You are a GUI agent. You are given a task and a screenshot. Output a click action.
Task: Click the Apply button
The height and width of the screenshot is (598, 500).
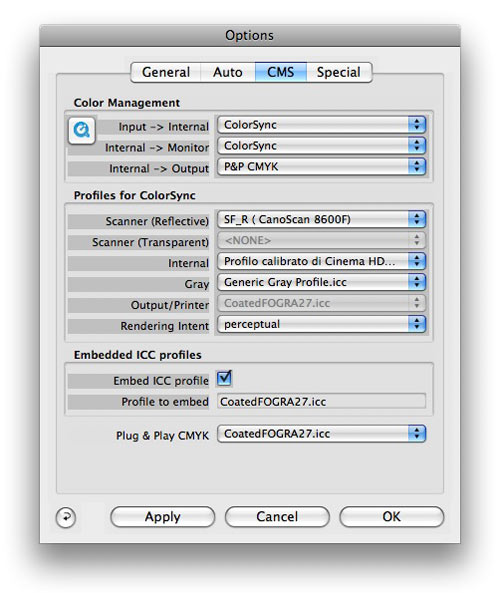[162, 517]
